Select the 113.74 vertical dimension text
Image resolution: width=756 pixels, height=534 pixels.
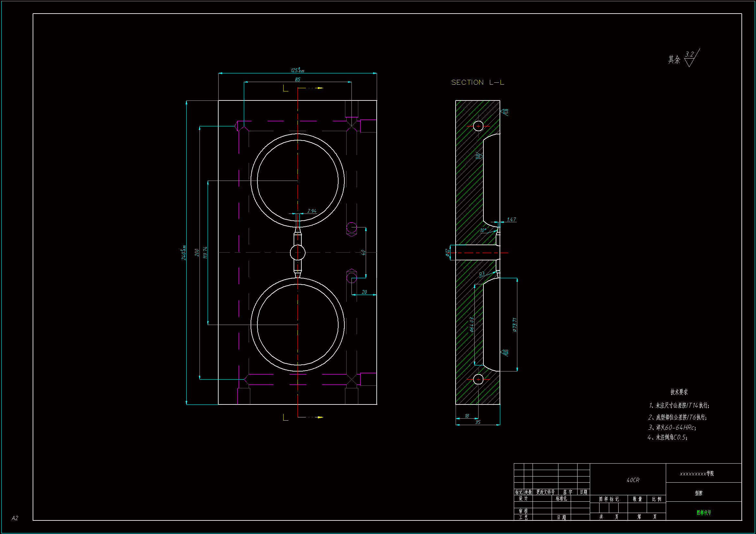205,252
